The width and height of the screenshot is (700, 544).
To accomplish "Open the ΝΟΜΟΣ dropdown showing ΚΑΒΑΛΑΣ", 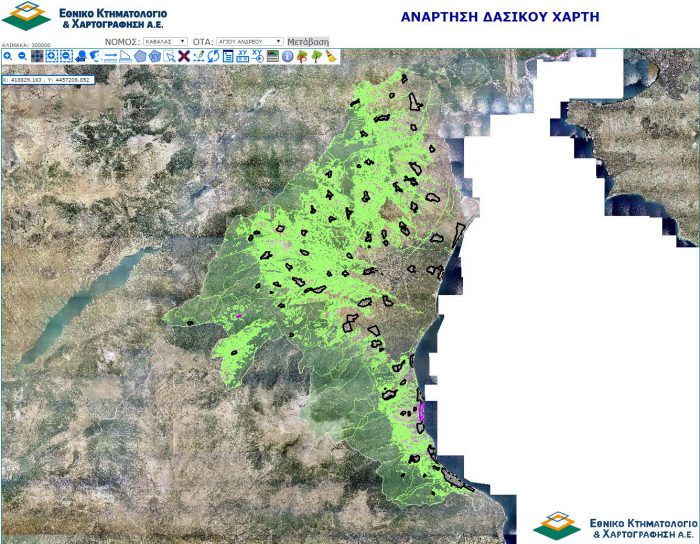I will pos(165,42).
